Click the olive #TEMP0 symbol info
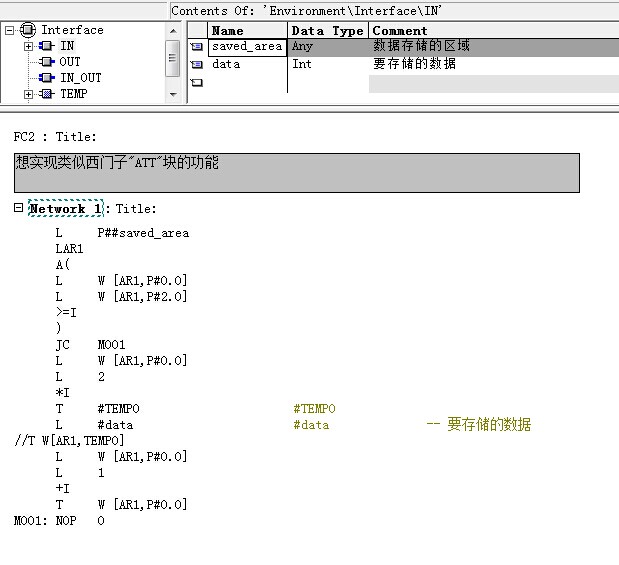The width and height of the screenshot is (619, 565). (314, 409)
